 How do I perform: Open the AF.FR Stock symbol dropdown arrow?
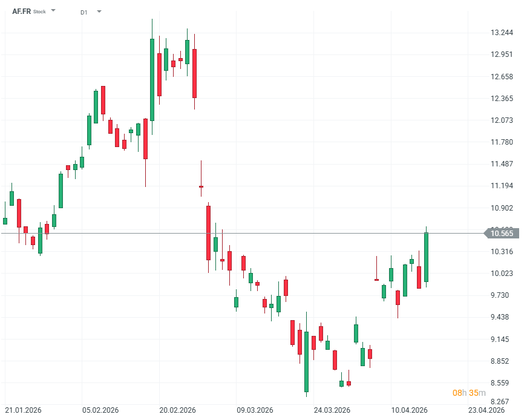tap(53, 11)
